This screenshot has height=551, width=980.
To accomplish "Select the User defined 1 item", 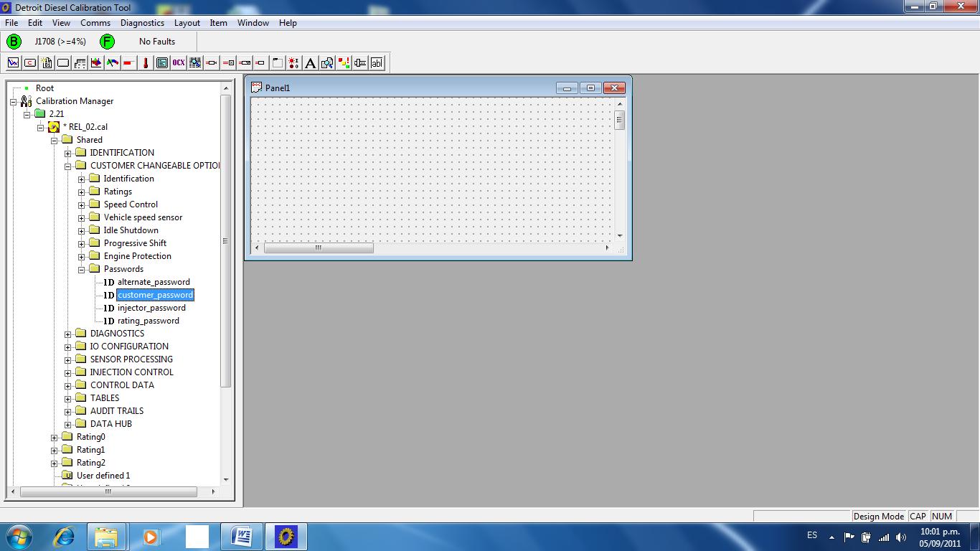I will 103,476.
